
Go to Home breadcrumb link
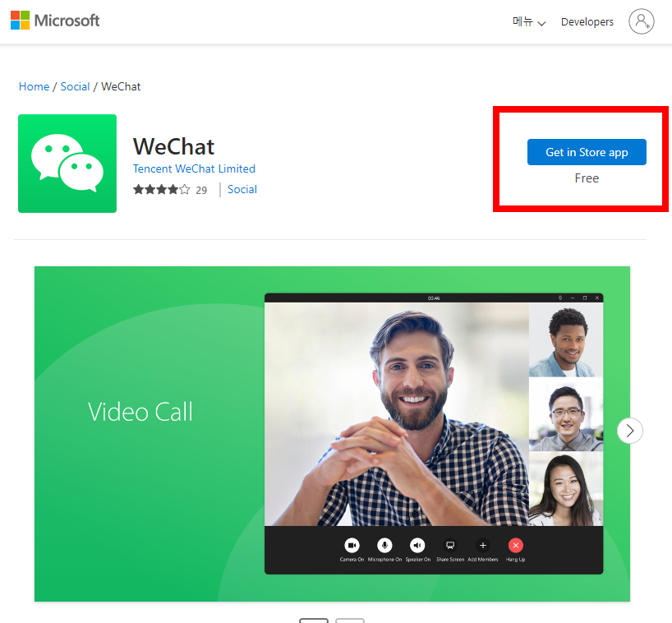pos(34,86)
